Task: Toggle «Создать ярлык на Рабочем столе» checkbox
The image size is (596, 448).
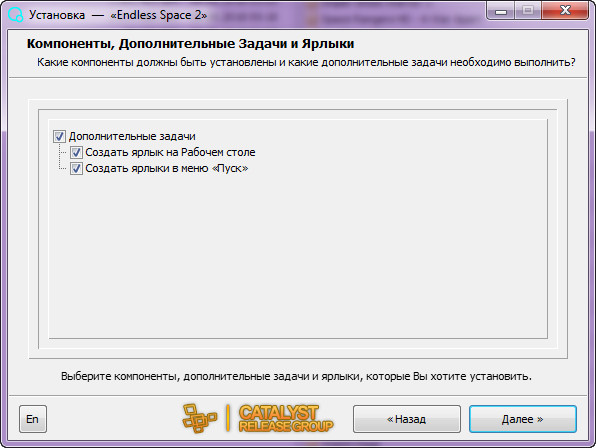Action: coord(76,152)
